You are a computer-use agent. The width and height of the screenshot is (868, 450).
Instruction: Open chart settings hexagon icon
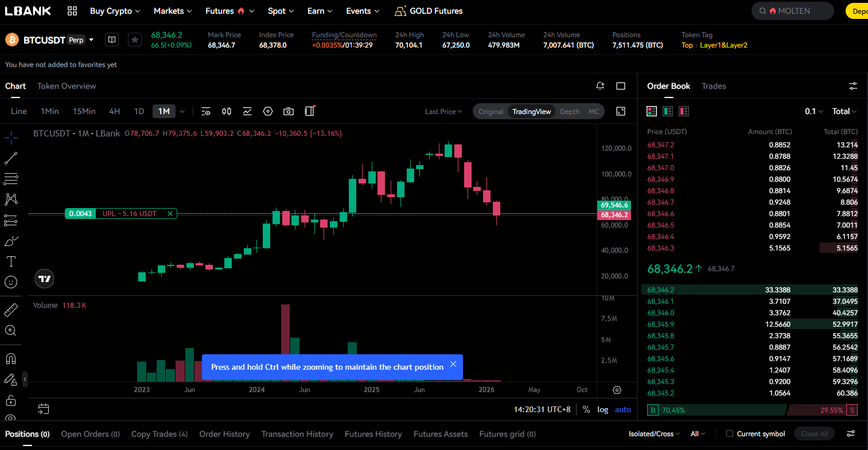pos(268,111)
